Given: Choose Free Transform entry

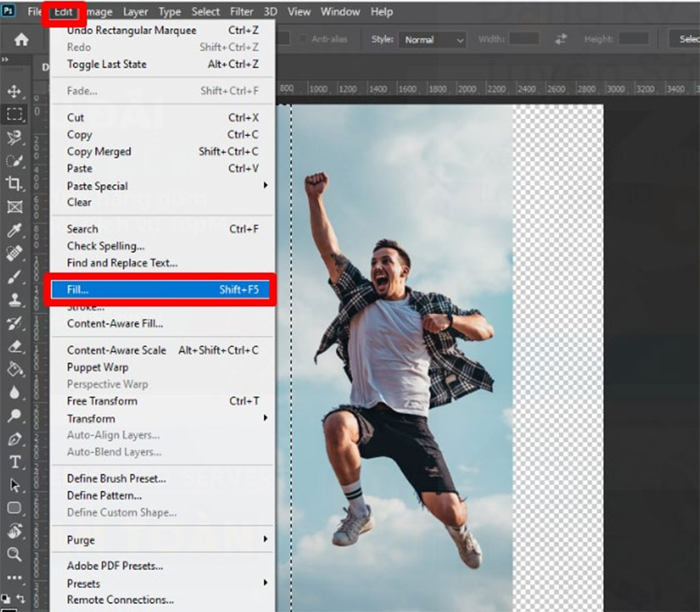Looking at the screenshot, I should tap(162, 401).
